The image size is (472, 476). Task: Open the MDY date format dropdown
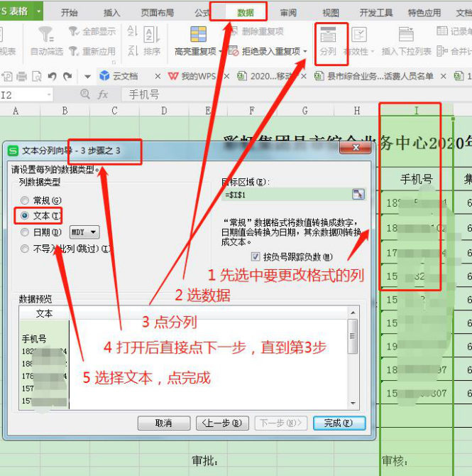tap(84, 232)
